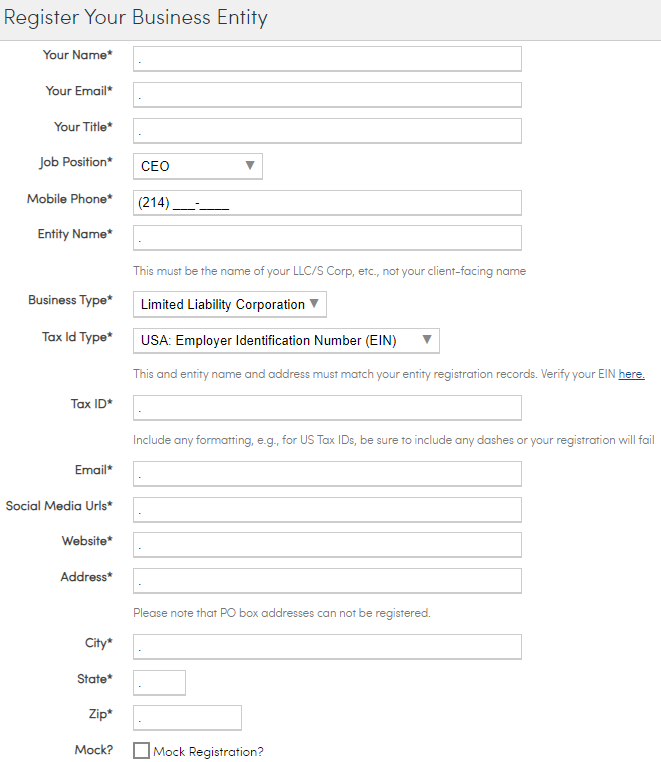Focus the Zip code field
The width and height of the screenshot is (661, 762).
[x=187, y=718]
